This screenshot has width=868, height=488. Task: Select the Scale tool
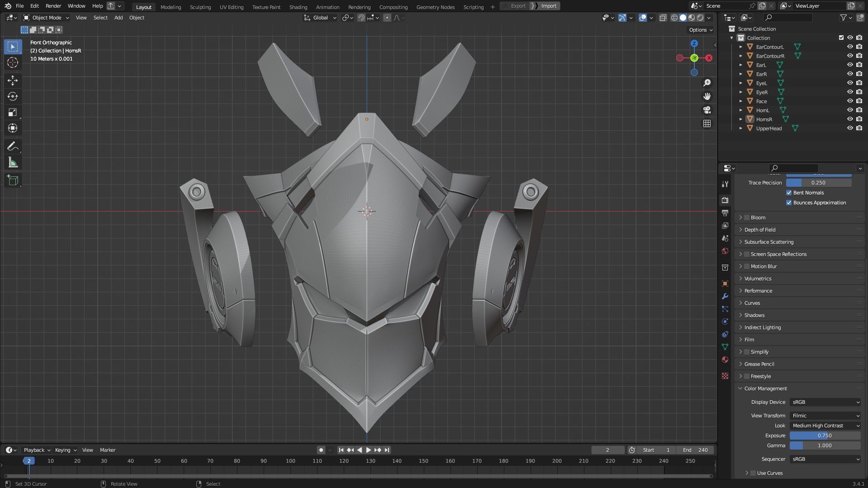[x=13, y=112]
